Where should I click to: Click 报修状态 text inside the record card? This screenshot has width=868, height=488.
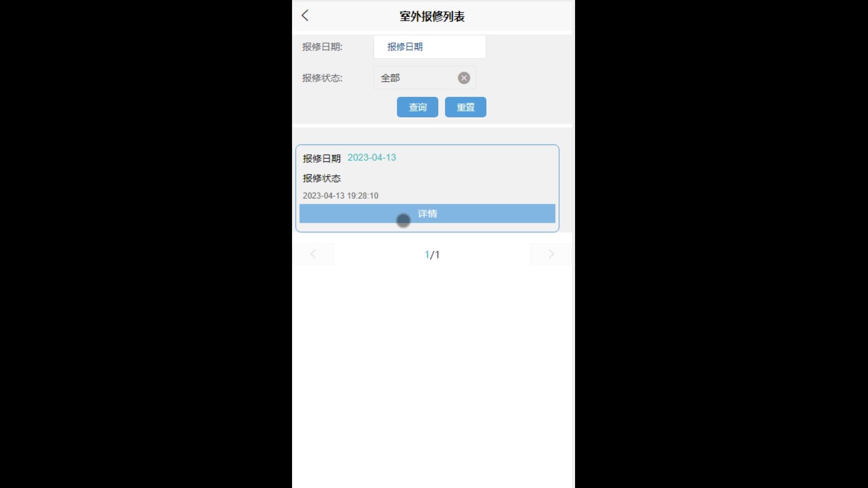point(322,178)
